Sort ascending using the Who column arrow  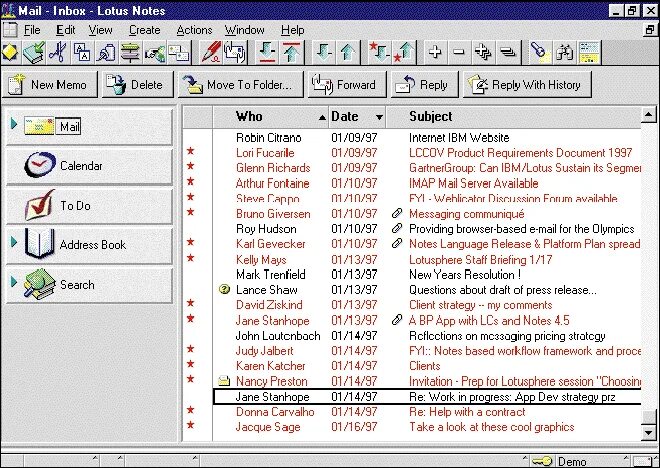tap(322, 117)
